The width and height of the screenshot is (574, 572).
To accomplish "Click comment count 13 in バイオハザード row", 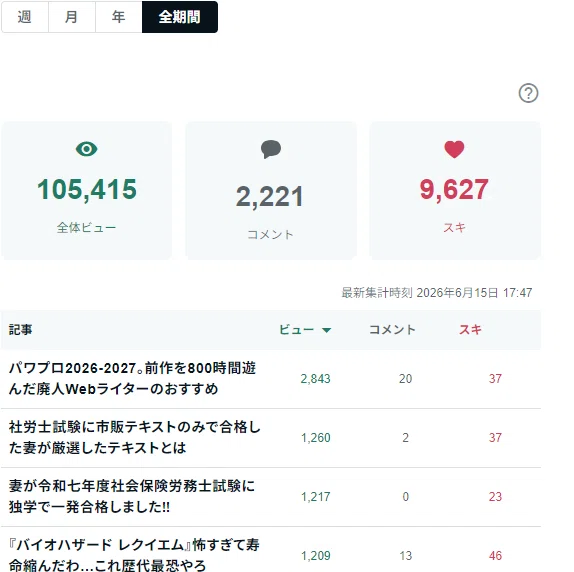I will click(405, 556).
